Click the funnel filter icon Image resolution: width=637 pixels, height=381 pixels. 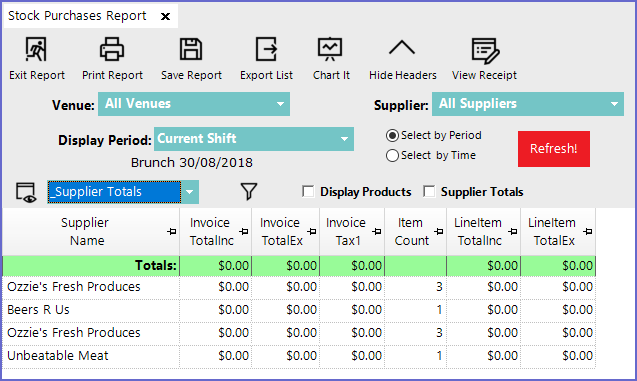[x=249, y=191]
